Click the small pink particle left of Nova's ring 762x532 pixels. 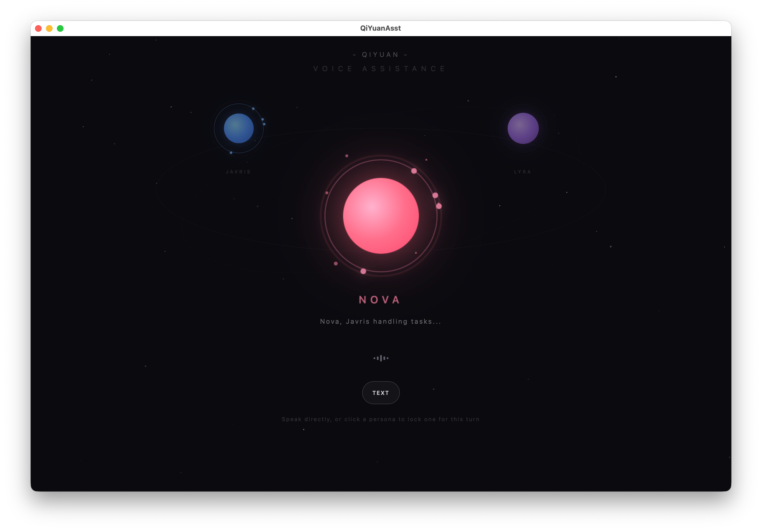tap(327, 193)
